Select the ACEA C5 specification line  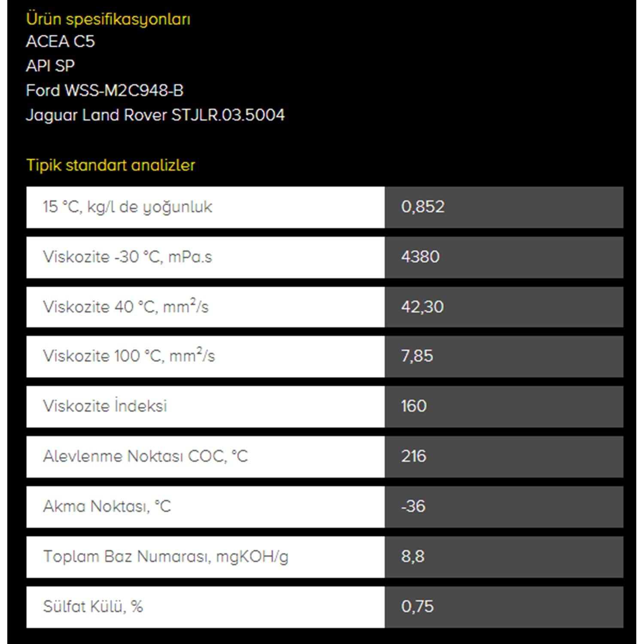pos(60,42)
